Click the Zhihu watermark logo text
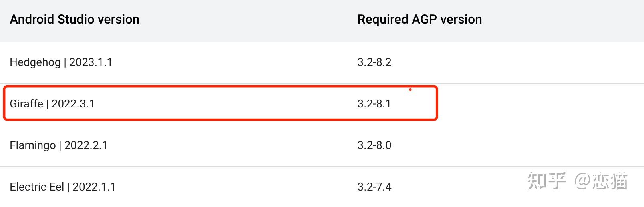 click(547, 181)
